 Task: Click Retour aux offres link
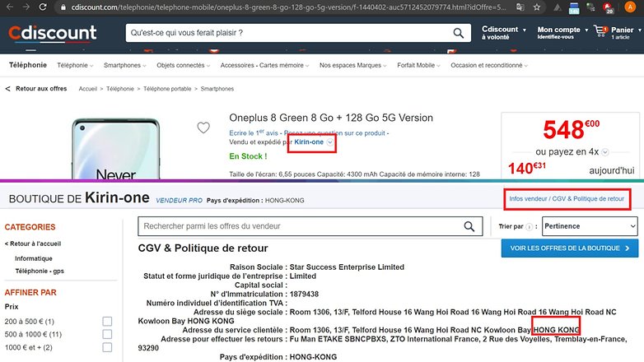36,89
